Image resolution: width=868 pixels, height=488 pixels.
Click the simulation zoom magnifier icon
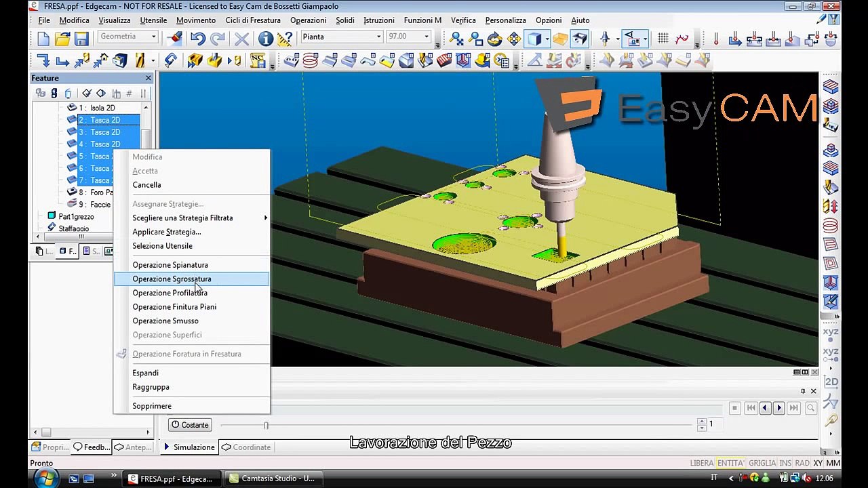point(810,408)
